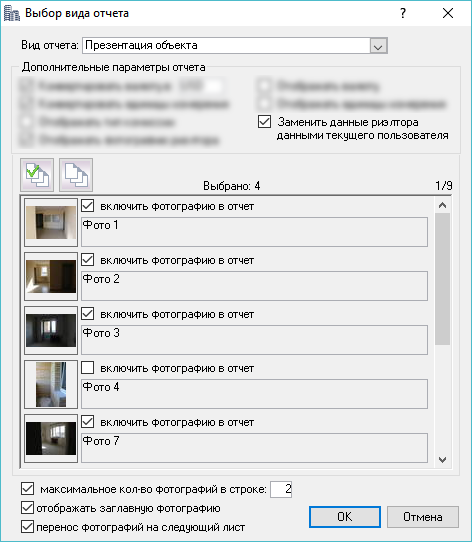Uncheck include photo for Фото 1

87,206
